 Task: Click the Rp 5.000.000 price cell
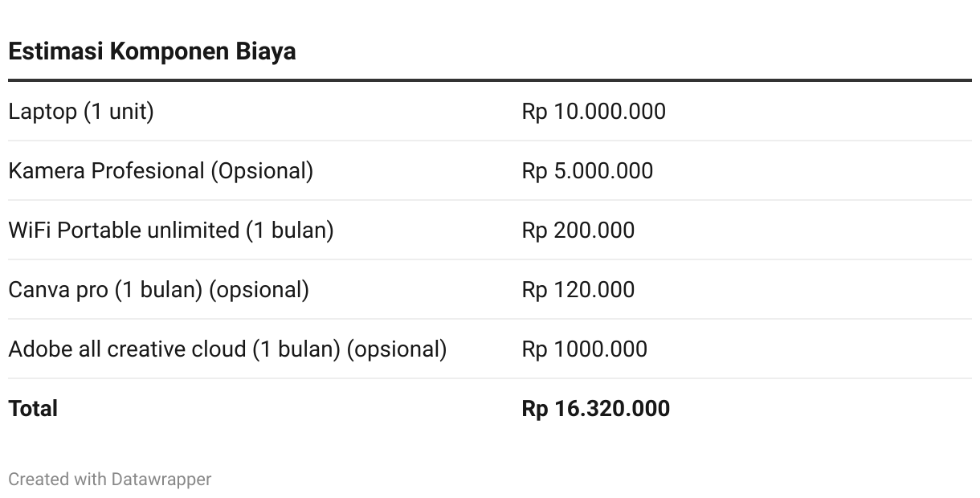[587, 171]
